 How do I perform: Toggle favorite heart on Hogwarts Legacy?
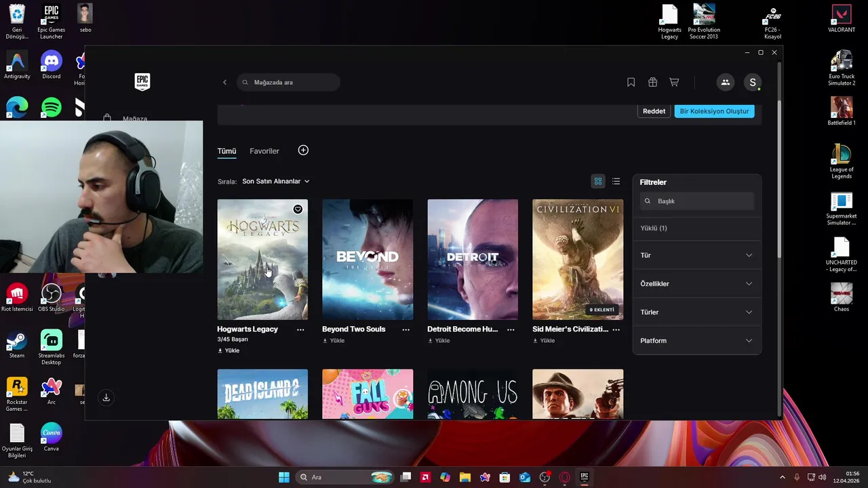coord(298,209)
